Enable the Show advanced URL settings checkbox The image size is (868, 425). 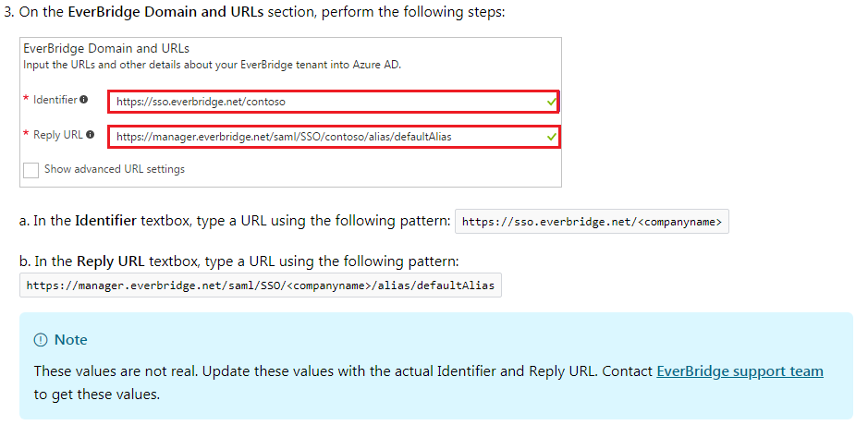pyautogui.click(x=31, y=170)
